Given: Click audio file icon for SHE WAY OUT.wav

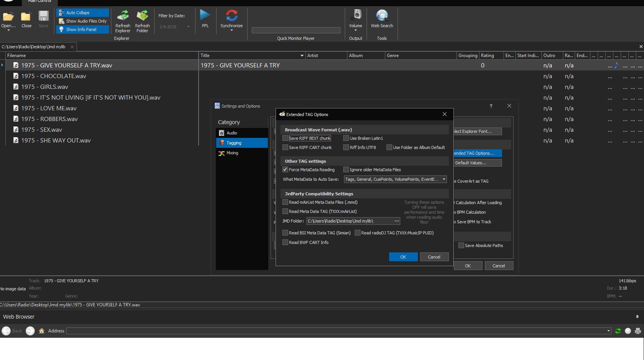Looking at the screenshot, I should pyautogui.click(x=16, y=140).
